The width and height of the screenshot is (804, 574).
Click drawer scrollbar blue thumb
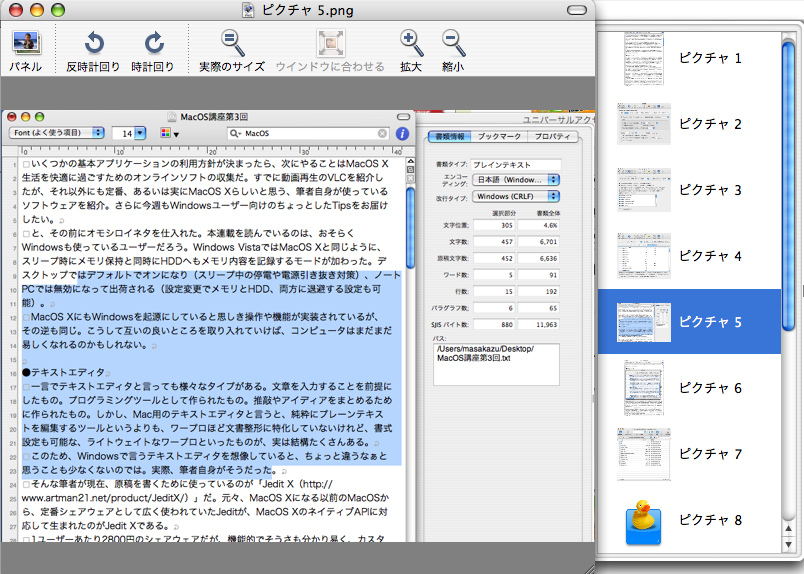pyautogui.click(x=788, y=186)
